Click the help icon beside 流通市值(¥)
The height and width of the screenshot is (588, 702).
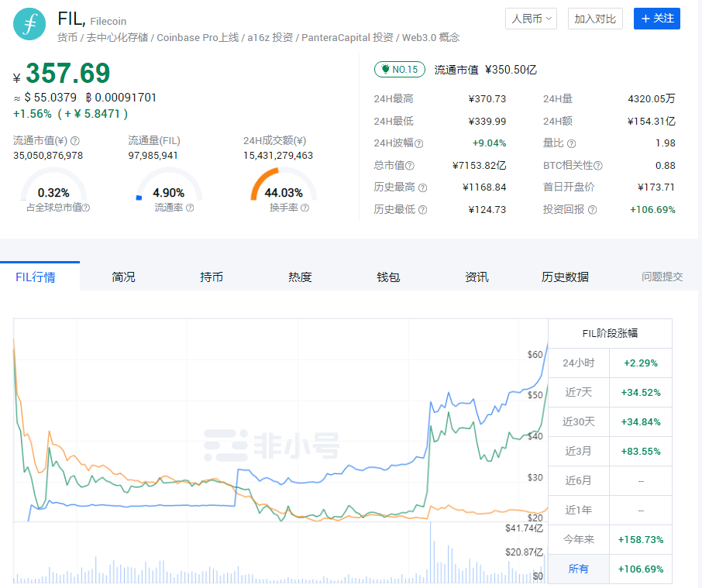[75, 141]
